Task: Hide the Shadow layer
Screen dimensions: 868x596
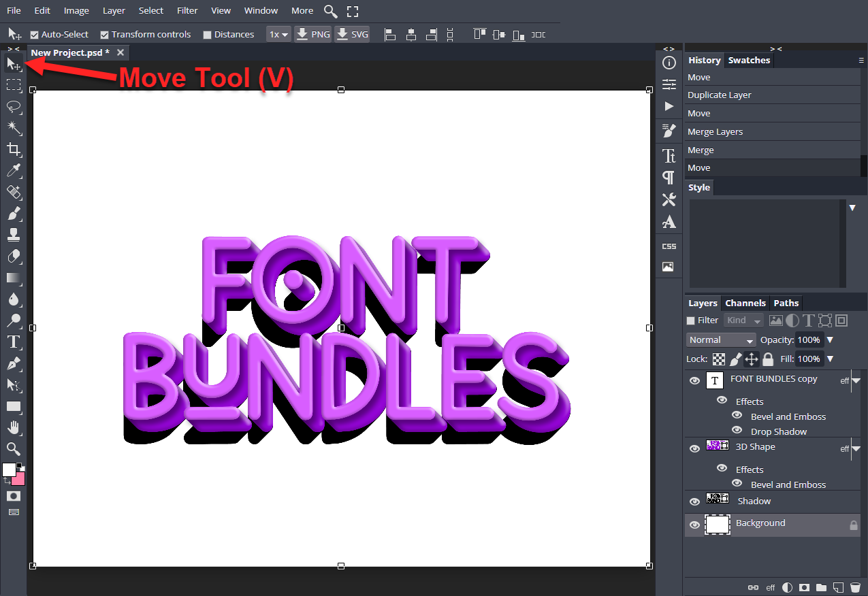Action: [x=694, y=502]
